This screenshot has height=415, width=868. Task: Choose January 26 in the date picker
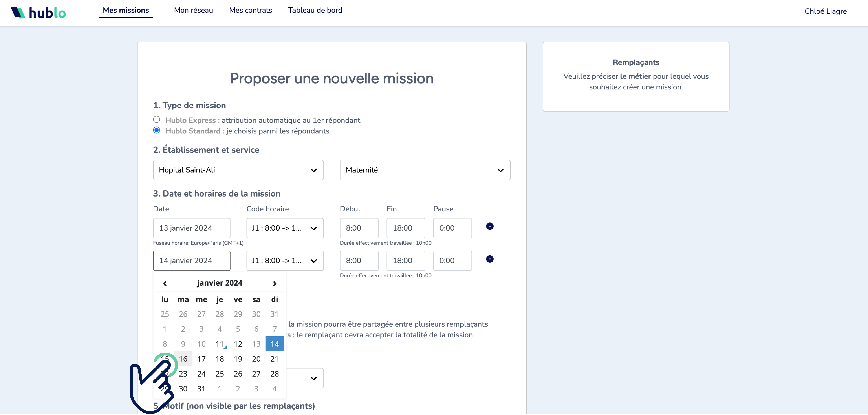(x=238, y=374)
